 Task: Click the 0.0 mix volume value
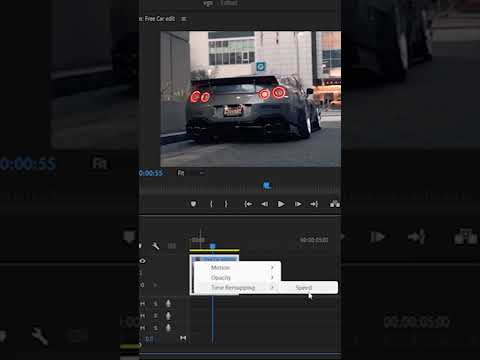coord(149,339)
